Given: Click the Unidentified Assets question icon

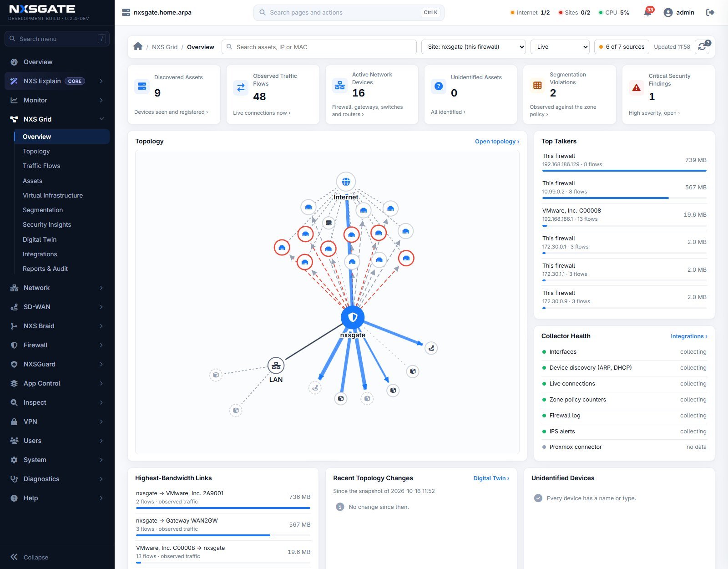Looking at the screenshot, I should (439, 86).
